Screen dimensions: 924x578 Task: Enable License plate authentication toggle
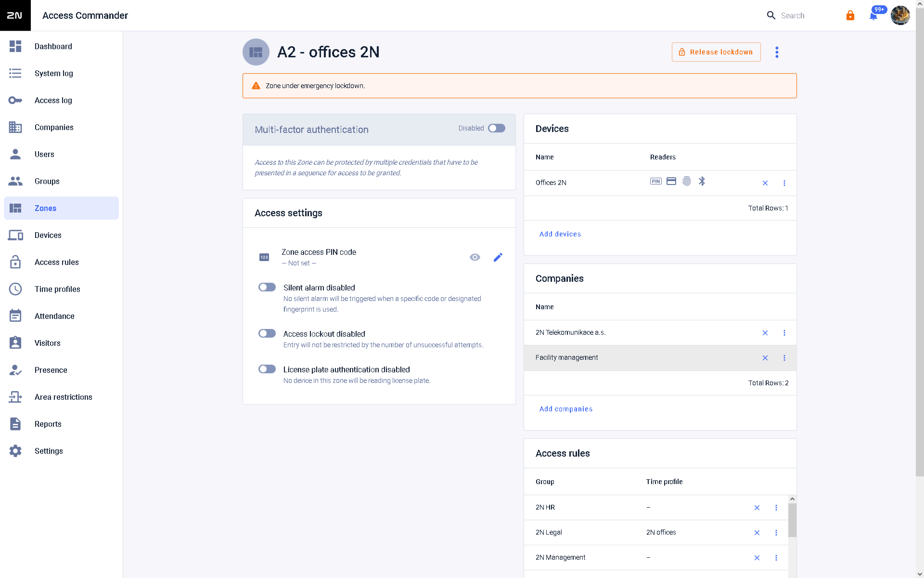coord(267,369)
